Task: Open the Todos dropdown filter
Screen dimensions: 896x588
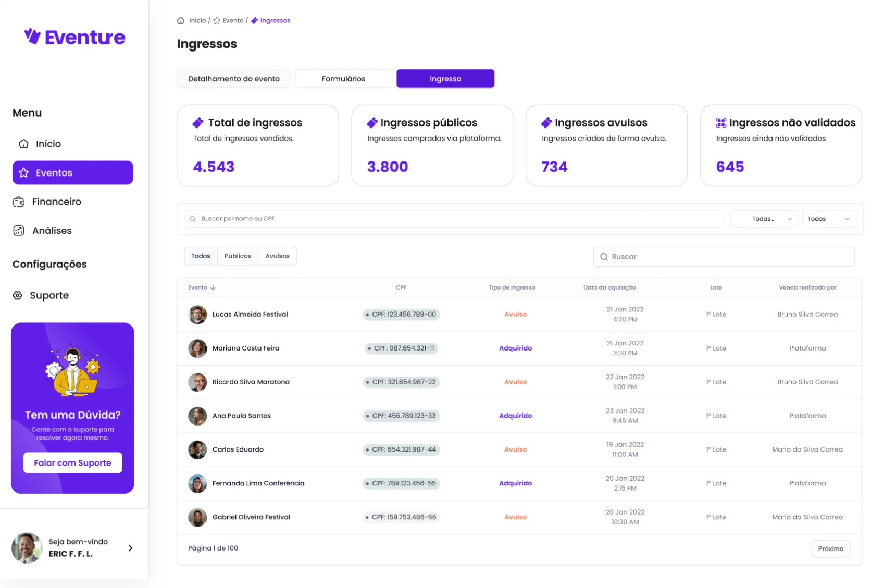Action: (x=829, y=219)
